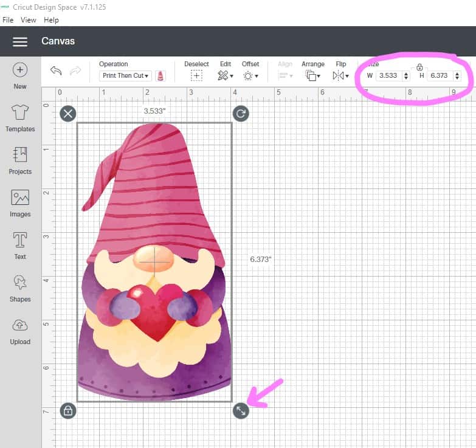
Task: Toggle the lock handle at the gnome's bottom-left corner
Action: 68,411
